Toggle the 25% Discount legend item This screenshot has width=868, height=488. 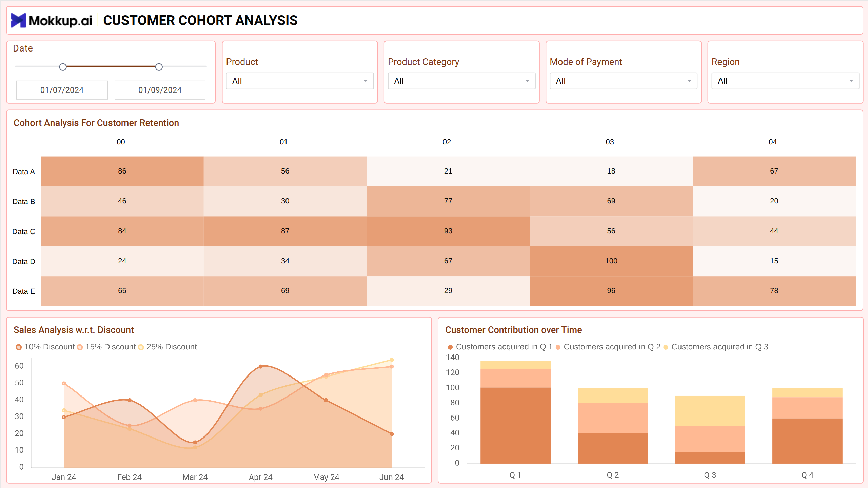tap(167, 347)
